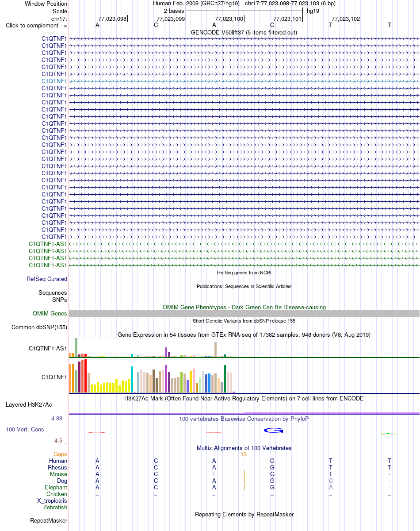Click the Layered H3K27Ac side label
The width and height of the screenshot is (420, 531).
point(29,405)
